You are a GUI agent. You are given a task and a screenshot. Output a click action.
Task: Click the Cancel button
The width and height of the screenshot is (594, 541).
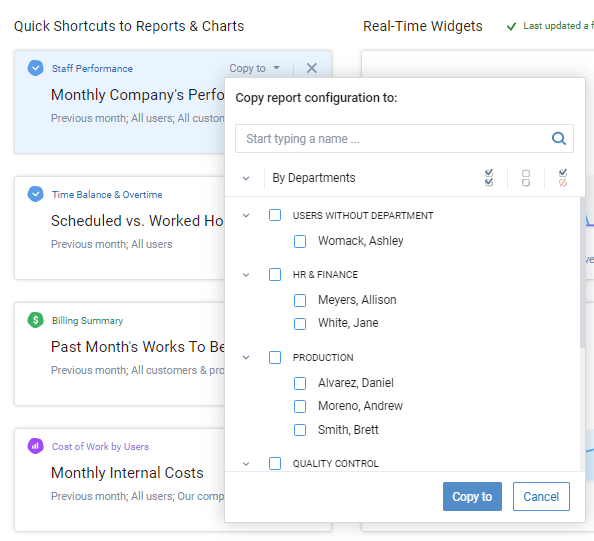541,496
